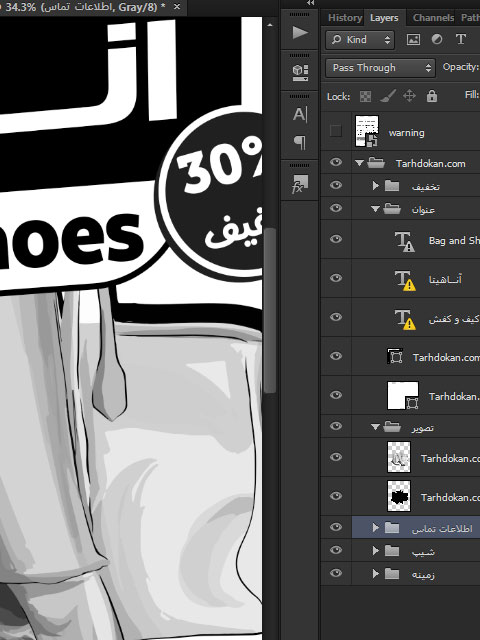Click folder icon of زمینه group
Viewport: 480px width, 640px height.
pos(392,574)
